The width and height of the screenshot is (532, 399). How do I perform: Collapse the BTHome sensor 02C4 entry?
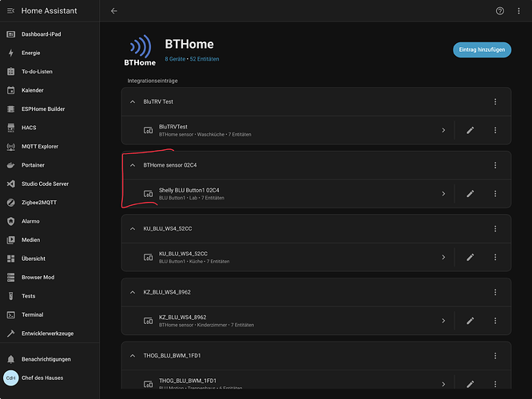click(x=133, y=165)
